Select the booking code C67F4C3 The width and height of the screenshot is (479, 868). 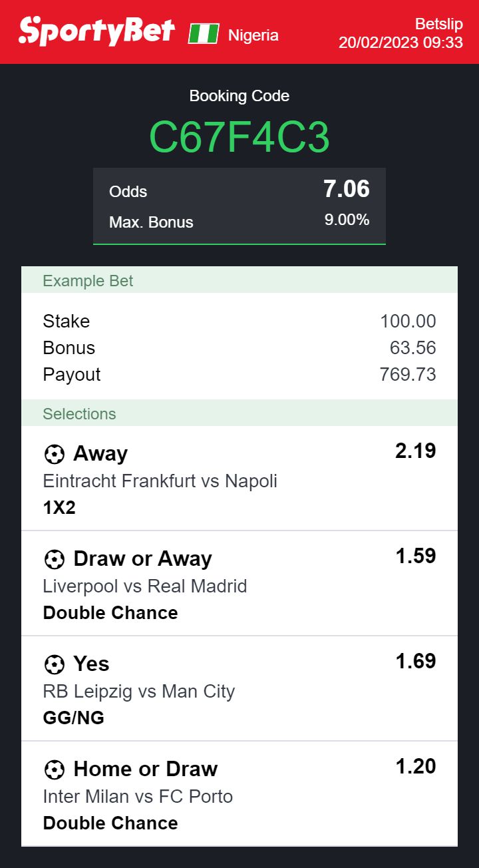point(239,138)
